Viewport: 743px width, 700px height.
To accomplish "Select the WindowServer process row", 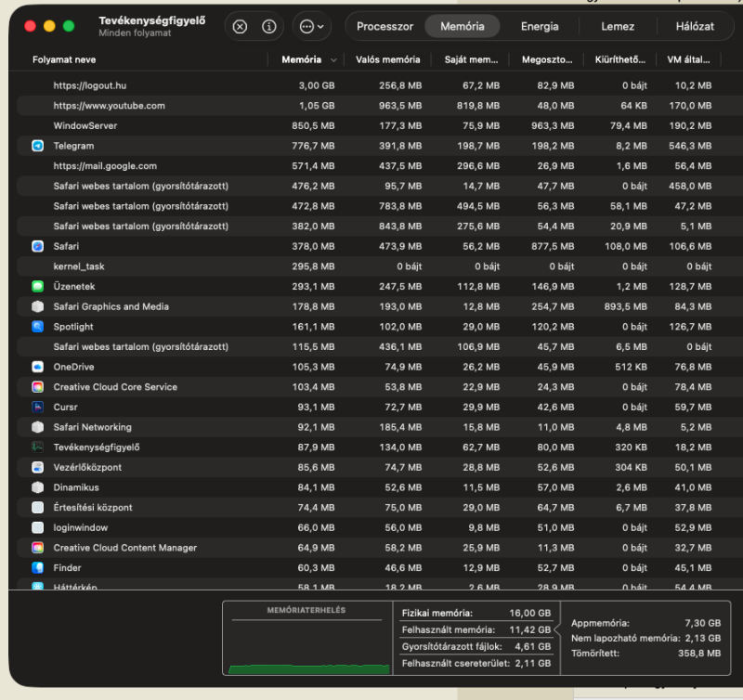I will (375, 126).
